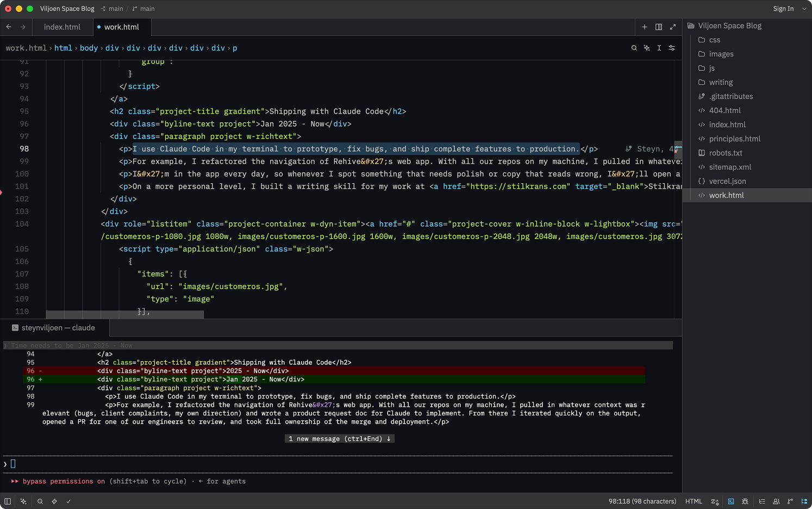The height and width of the screenshot is (509, 812).
Task: Click line number 104 in the gutter
Action: (22, 224)
